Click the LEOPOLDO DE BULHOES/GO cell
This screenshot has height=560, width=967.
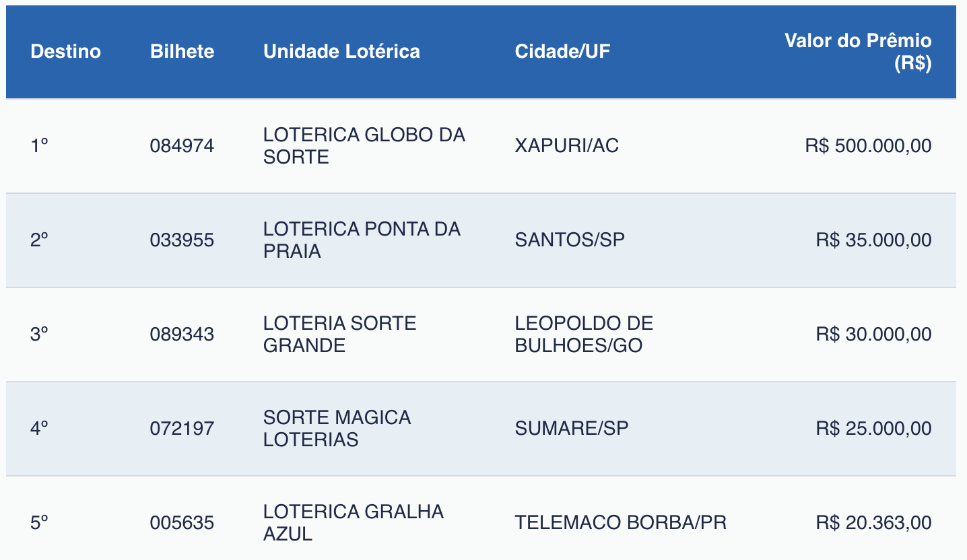click(x=584, y=335)
